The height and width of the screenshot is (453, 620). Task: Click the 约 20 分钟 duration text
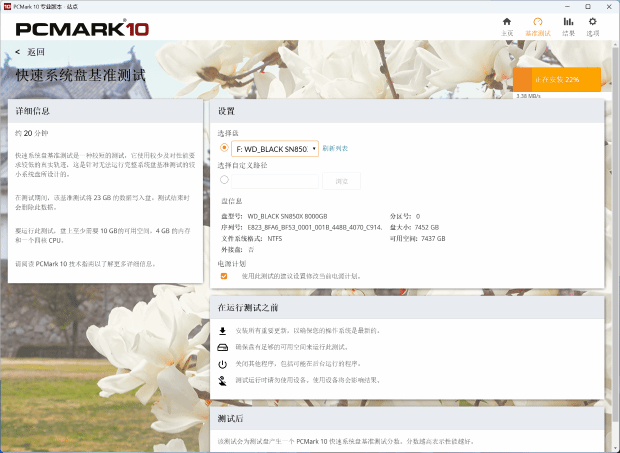tap(32, 133)
